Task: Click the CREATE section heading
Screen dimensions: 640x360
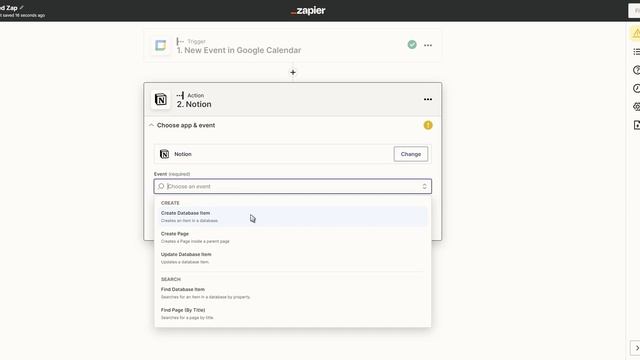Action: click(170, 203)
